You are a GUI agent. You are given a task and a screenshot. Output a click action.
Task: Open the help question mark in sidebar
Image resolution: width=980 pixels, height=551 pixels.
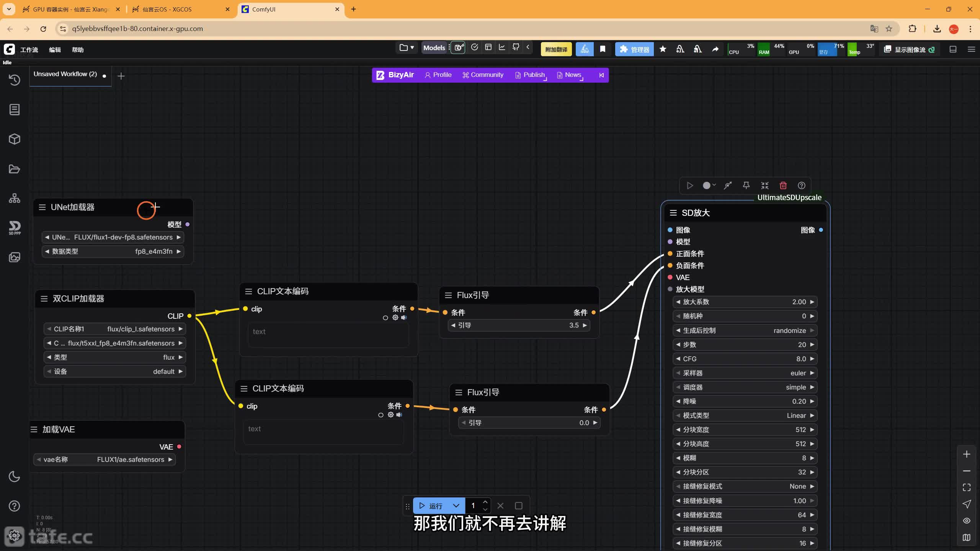pos(14,506)
